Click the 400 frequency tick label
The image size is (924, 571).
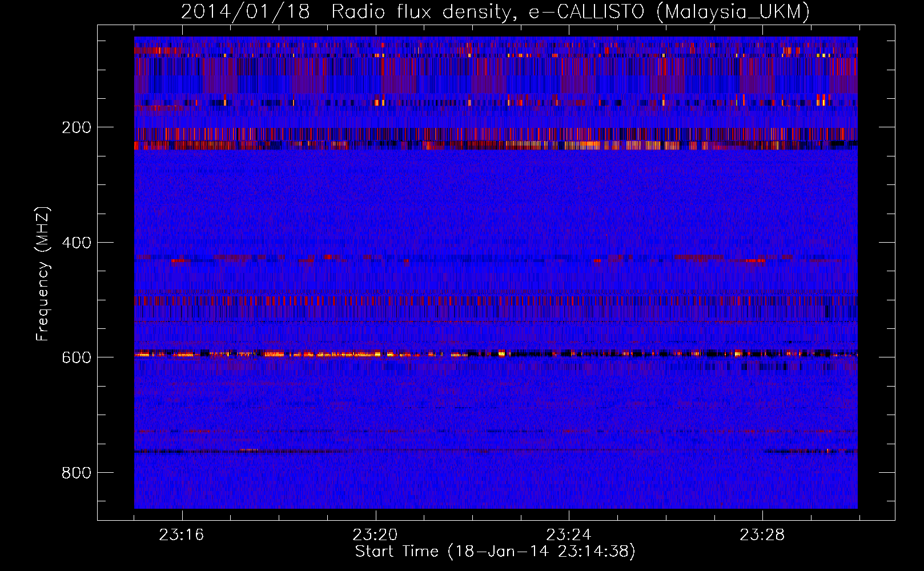click(x=77, y=243)
